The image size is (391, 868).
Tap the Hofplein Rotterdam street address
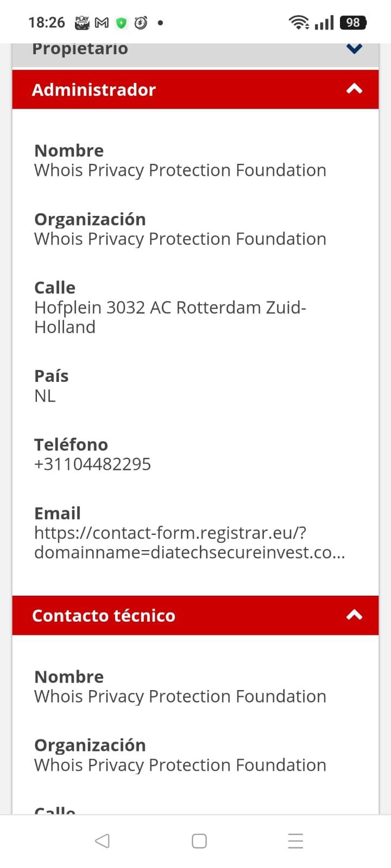click(170, 317)
